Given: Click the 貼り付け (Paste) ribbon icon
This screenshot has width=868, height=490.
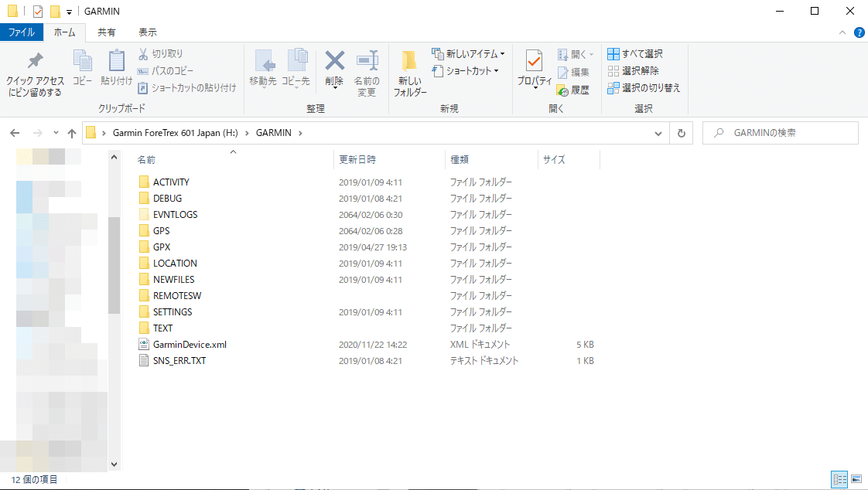Looking at the screenshot, I should 116,61.
